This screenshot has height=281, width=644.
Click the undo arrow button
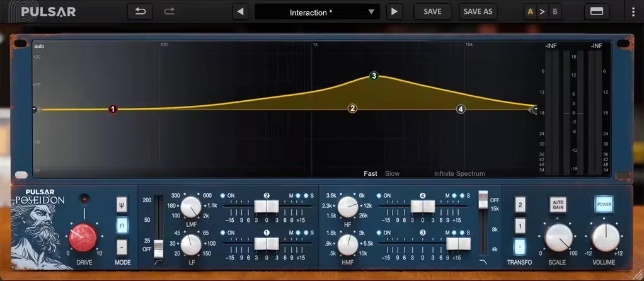[140, 11]
